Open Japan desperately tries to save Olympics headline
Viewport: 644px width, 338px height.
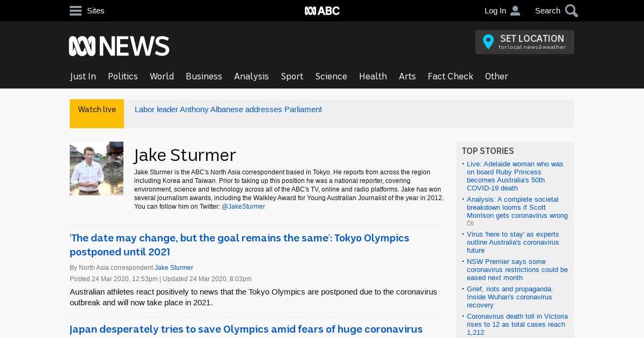[246, 329]
